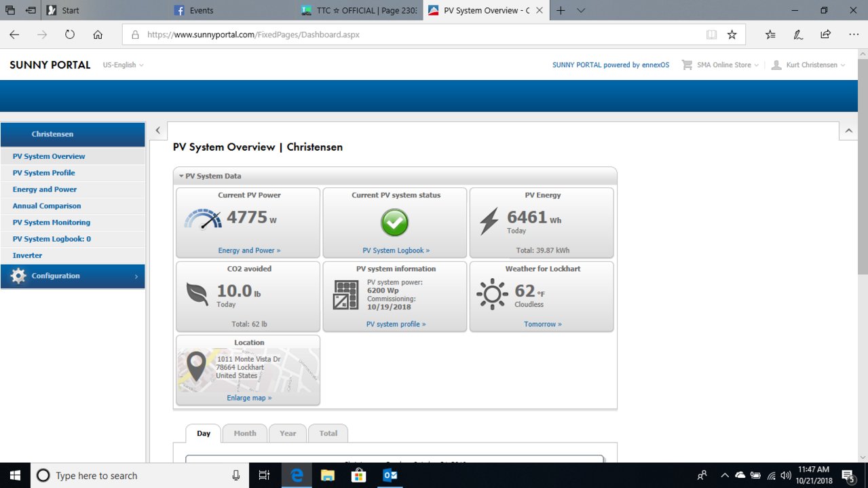Collapse the sidebar with the left arrow
868x488 pixels.
tap(157, 130)
